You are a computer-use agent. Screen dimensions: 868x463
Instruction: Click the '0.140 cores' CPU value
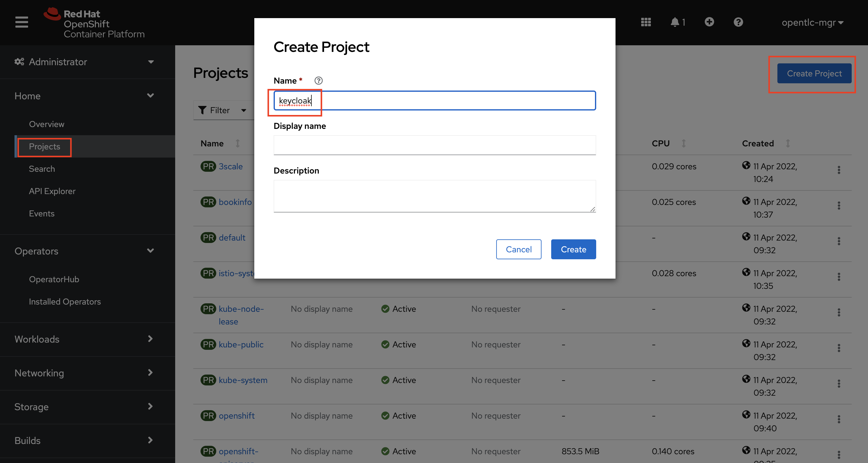[673, 451]
